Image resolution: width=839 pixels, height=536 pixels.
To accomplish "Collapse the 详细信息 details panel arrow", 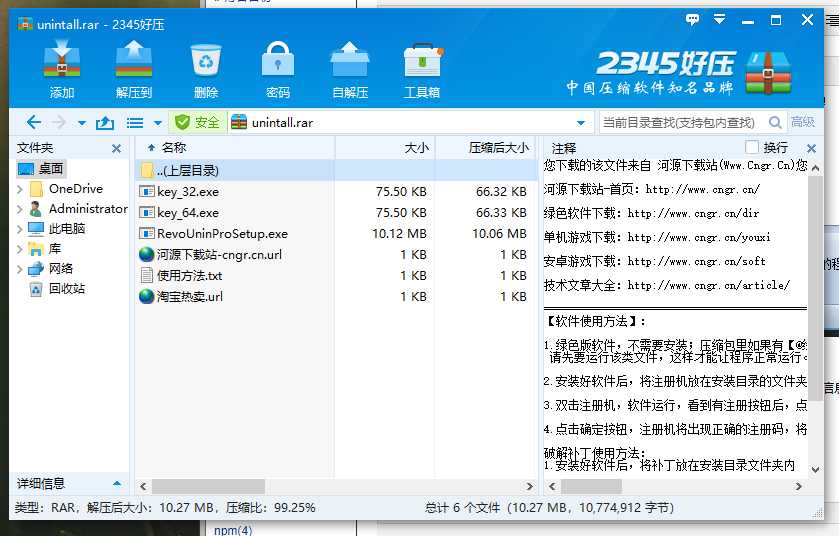I will (x=117, y=484).
